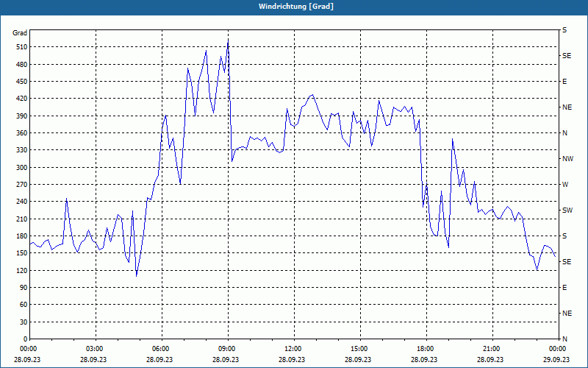Click the 29.09.23 date label
588x368 pixels.
click(x=556, y=359)
